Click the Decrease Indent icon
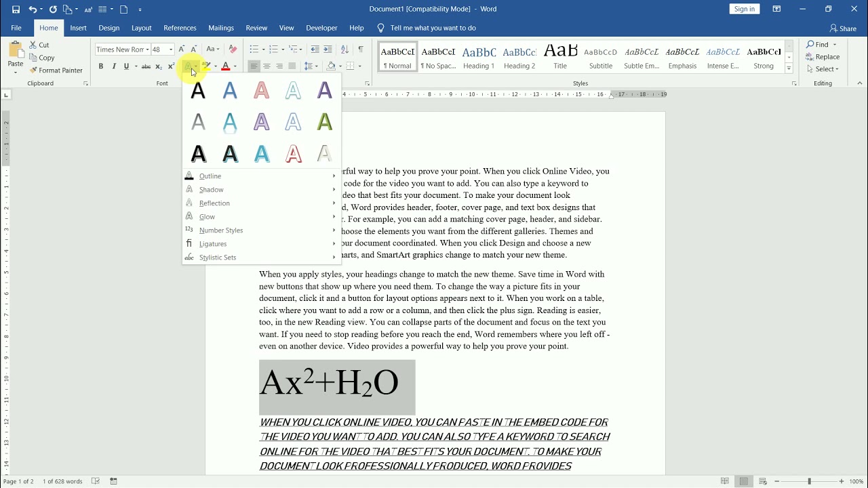The height and width of the screenshot is (488, 868). 315,49
